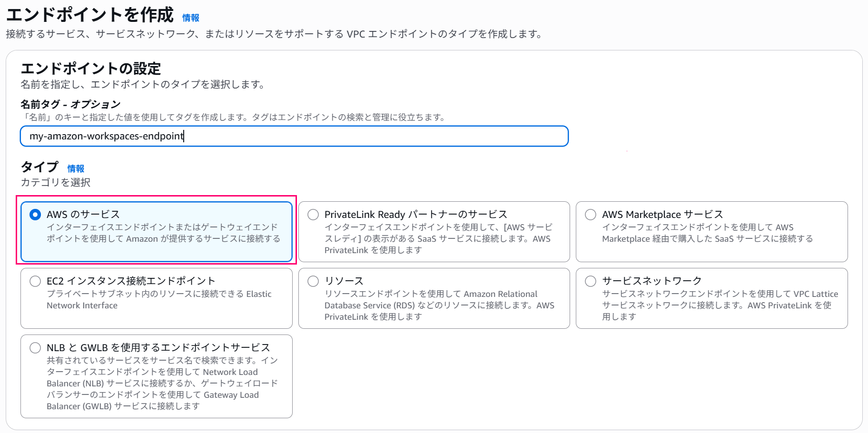
Task: Click the NLB と GWLB card description text
Action: (x=162, y=384)
